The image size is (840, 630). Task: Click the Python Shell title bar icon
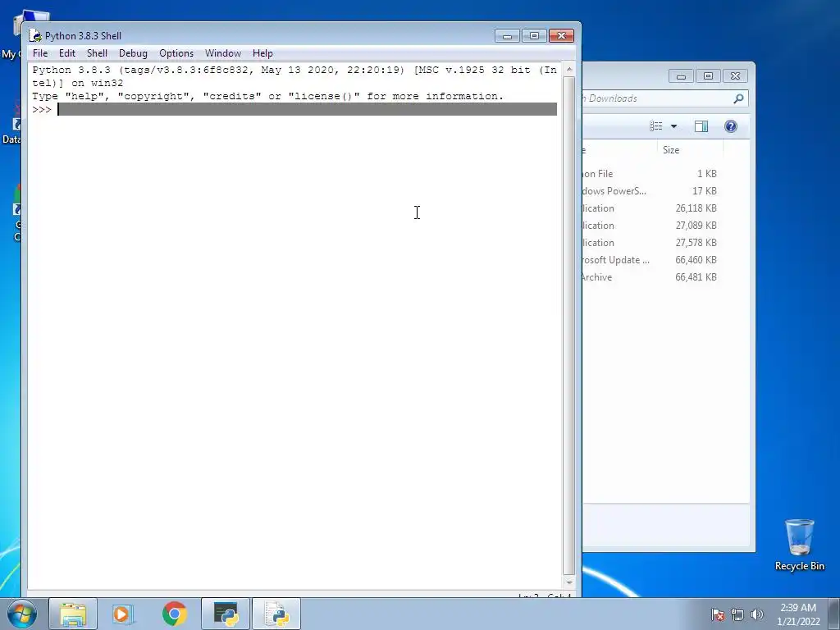point(35,36)
